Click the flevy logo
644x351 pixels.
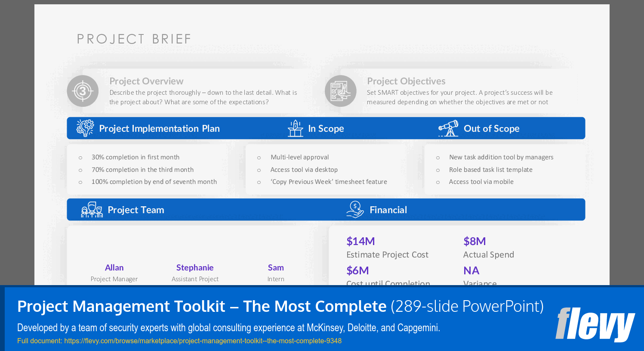[x=595, y=324]
